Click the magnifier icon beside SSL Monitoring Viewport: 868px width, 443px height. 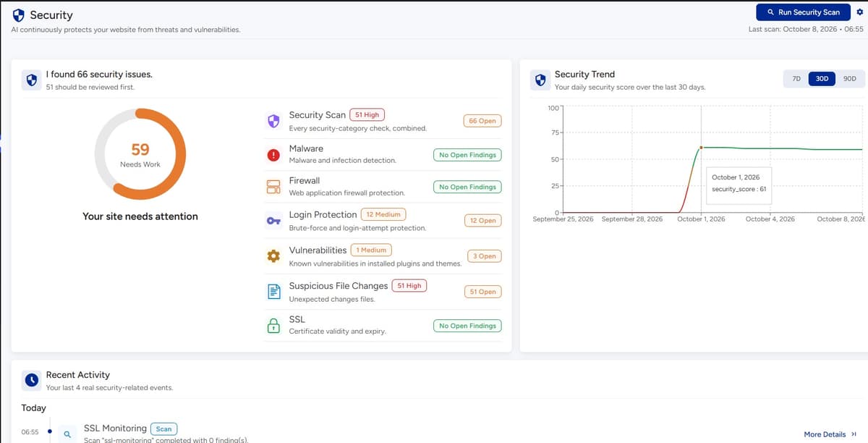point(67,434)
